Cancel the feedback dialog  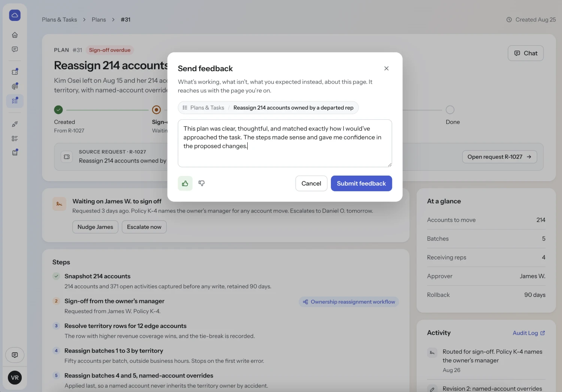click(311, 183)
